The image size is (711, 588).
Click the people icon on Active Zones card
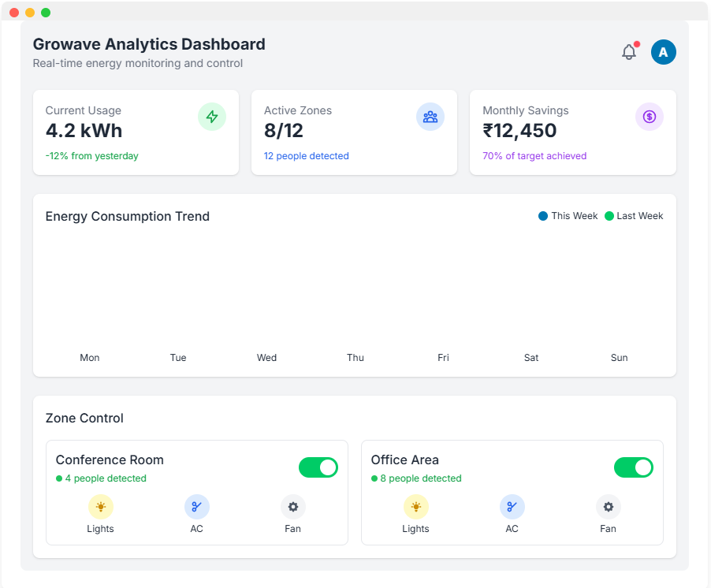coord(430,116)
